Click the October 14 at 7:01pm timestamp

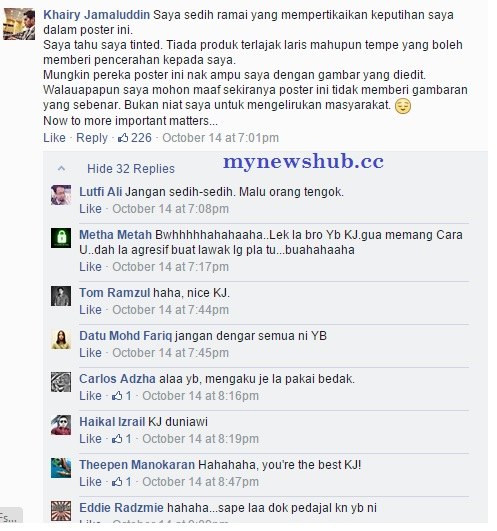click(x=220, y=138)
